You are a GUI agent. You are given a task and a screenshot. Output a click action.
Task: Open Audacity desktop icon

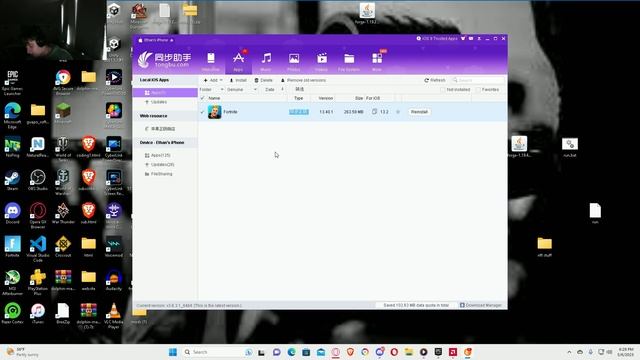tap(113, 280)
